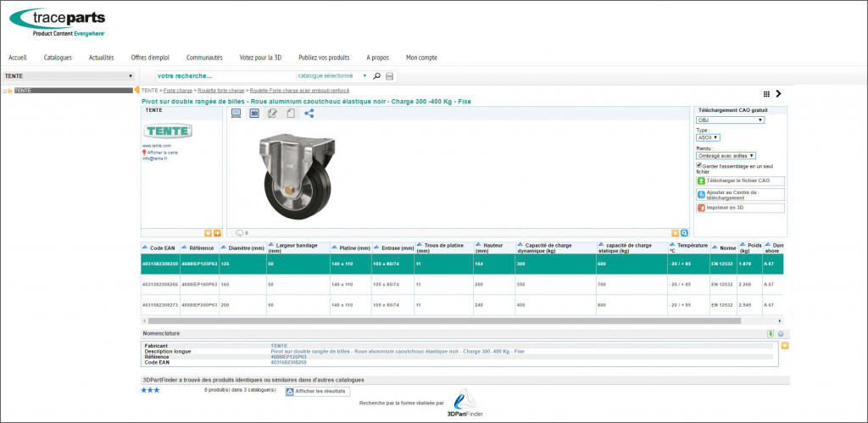The height and width of the screenshot is (423, 868).
Task: Open the Catalogues menu
Action: point(58,58)
